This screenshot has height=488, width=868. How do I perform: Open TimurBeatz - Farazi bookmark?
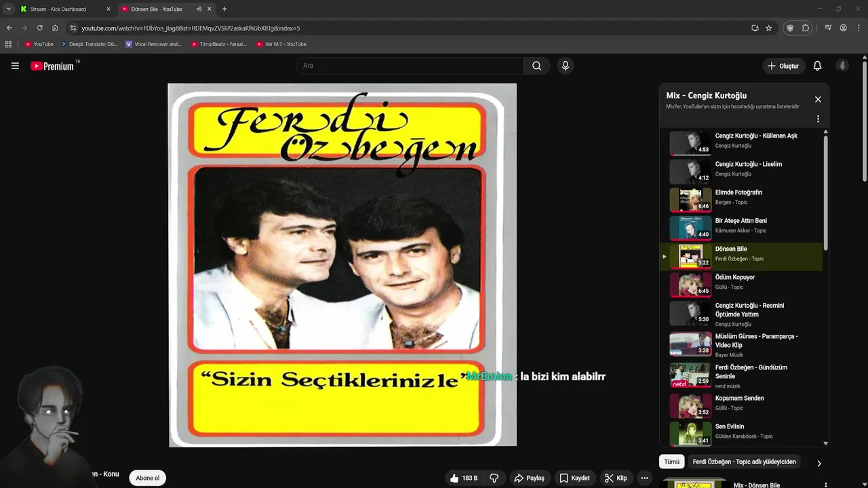[x=218, y=44]
